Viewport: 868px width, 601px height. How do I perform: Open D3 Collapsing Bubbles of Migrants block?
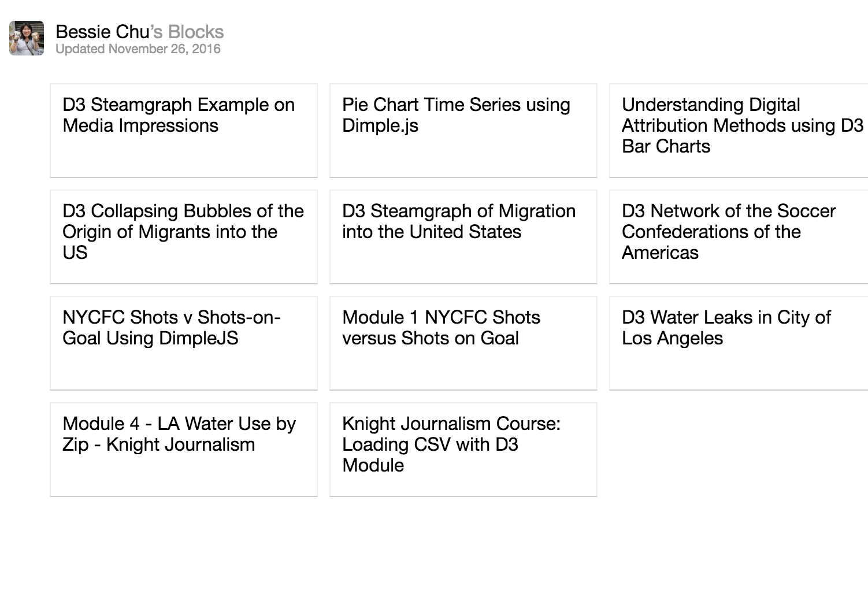click(184, 237)
